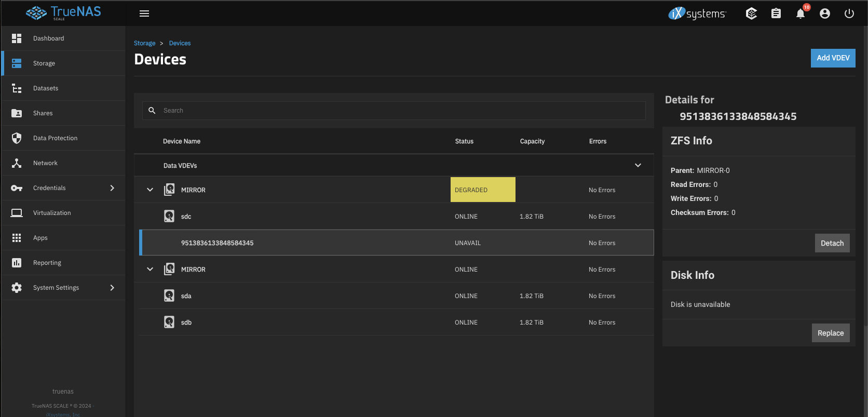Open the user account settings icon
Viewport: 868px width, 417px height.
point(824,14)
